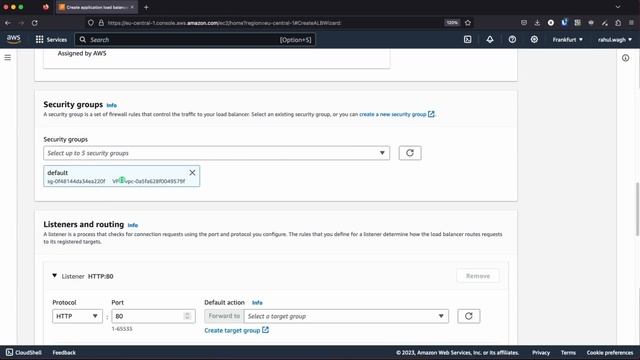
Task: Open the Frankfurt region selector
Action: tap(567, 40)
